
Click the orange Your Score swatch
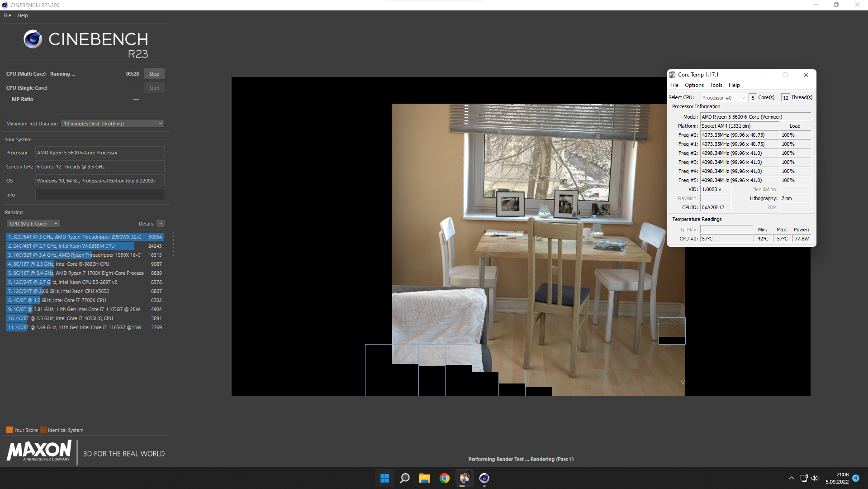(x=9, y=430)
